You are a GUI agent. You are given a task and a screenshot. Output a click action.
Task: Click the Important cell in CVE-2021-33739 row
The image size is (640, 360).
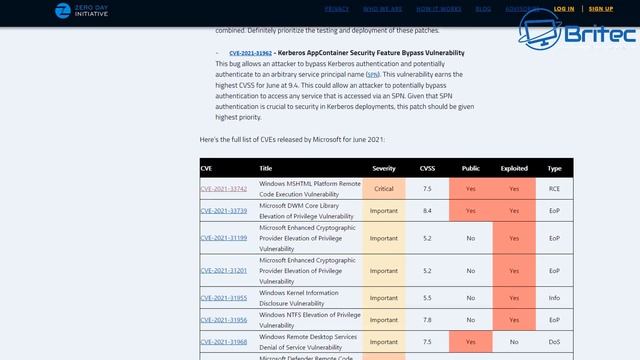tap(384, 211)
